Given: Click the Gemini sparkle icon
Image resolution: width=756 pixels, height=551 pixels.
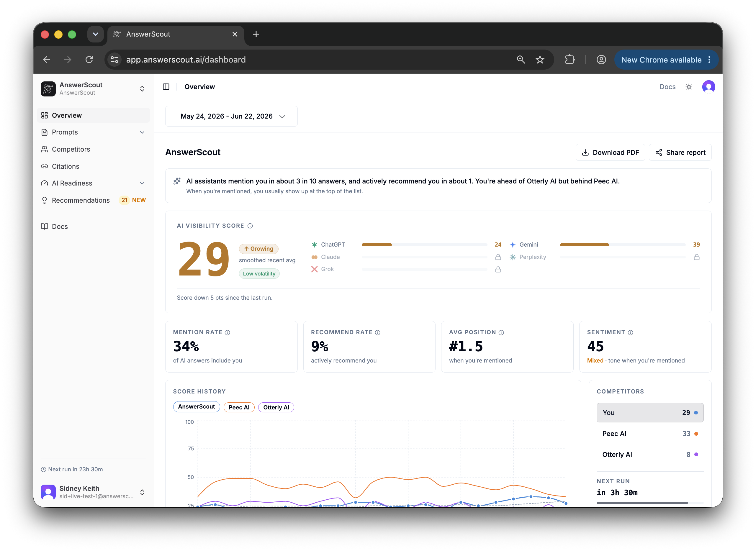Looking at the screenshot, I should [x=513, y=245].
